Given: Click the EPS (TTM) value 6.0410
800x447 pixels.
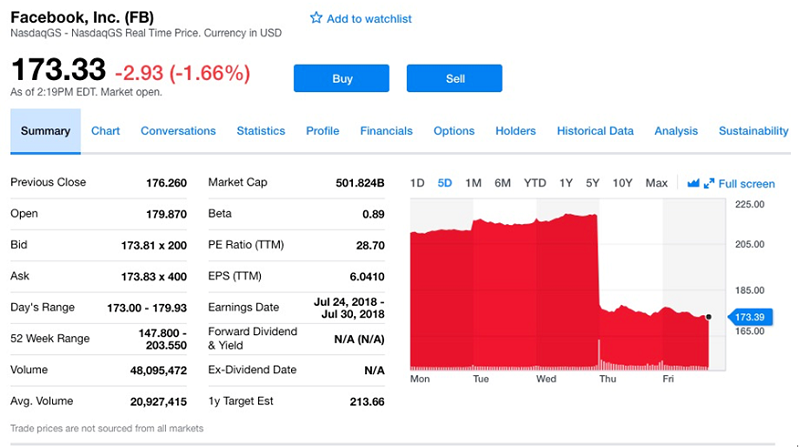Looking at the screenshot, I should pyautogui.click(x=367, y=277).
